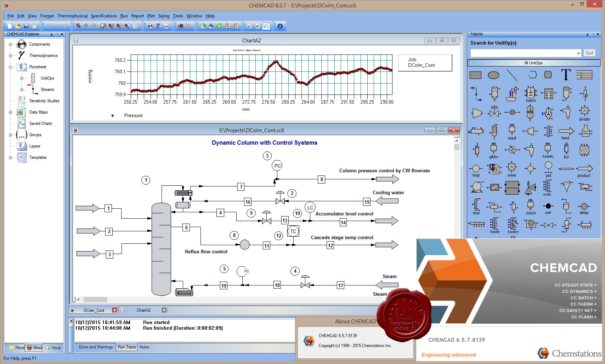605x364 pixels.
Task: Select the text T tool in the palette
Action: click(x=566, y=75)
